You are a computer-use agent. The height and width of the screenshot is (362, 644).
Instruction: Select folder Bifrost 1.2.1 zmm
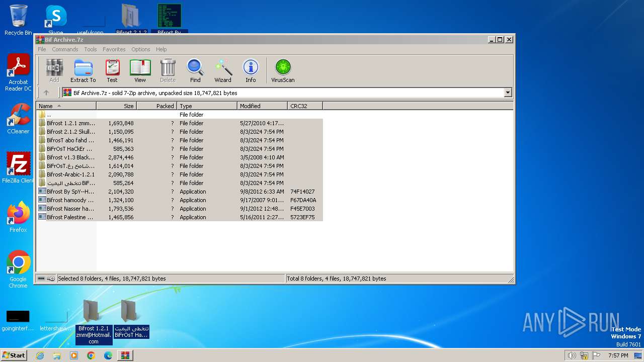179,123
